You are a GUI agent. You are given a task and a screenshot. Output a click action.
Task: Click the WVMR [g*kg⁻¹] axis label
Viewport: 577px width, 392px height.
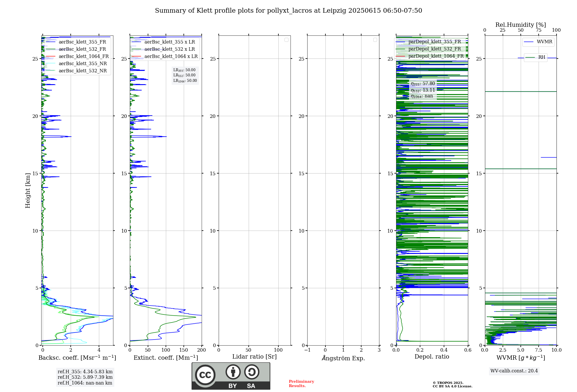pos(521,358)
